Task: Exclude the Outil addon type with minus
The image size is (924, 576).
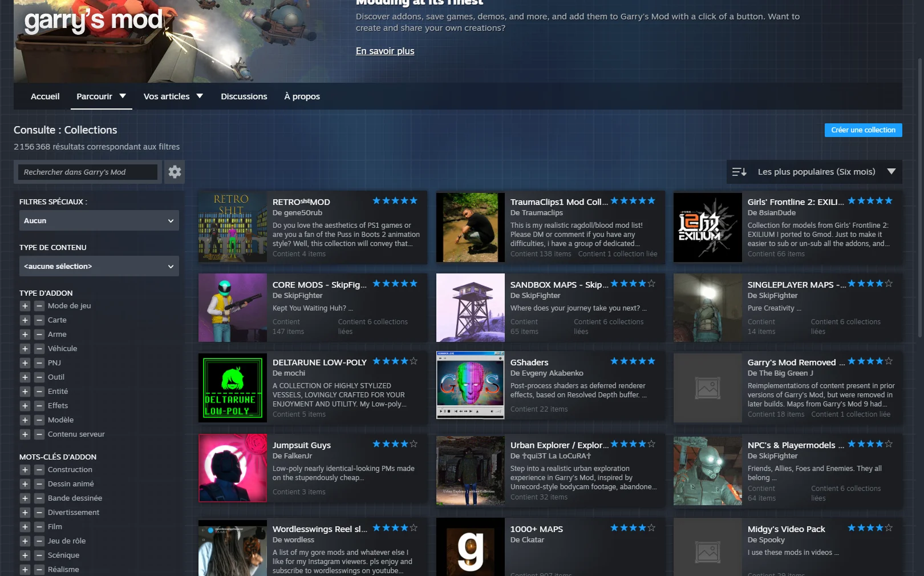Action: [x=39, y=377]
